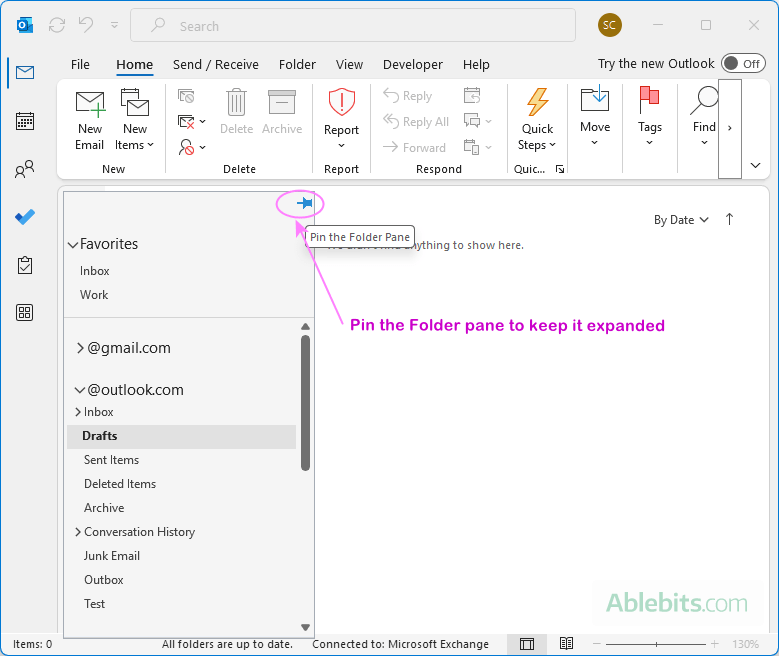Open By Date arrangement dropdown
The image size is (779, 656).
[681, 220]
